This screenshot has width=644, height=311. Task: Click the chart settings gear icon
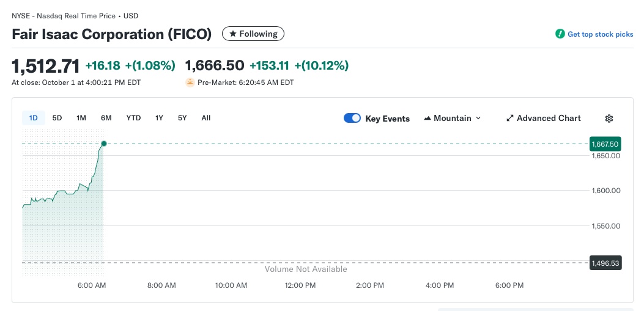pyautogui.click(x=609, y=119)
